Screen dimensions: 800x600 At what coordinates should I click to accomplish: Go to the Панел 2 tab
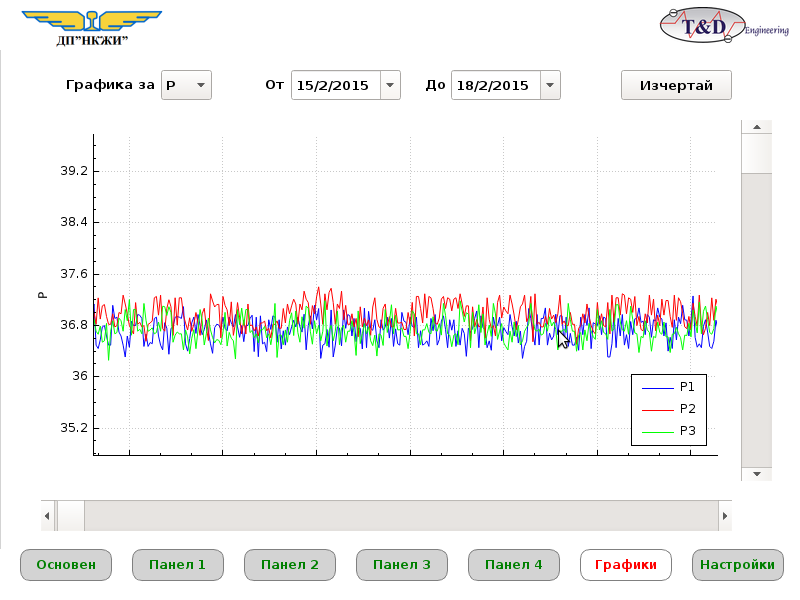pos(289,565)
